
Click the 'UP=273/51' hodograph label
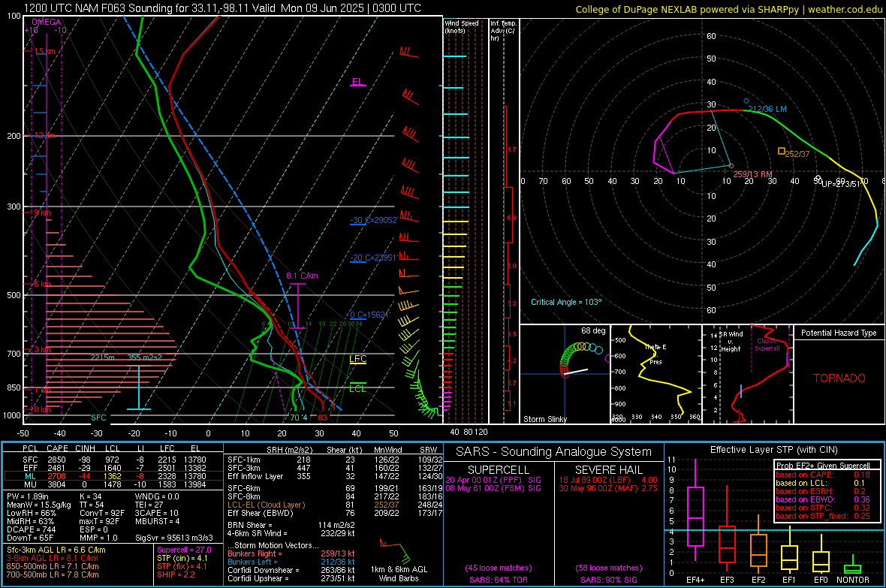pyautogui.click(x=841, y=184)
